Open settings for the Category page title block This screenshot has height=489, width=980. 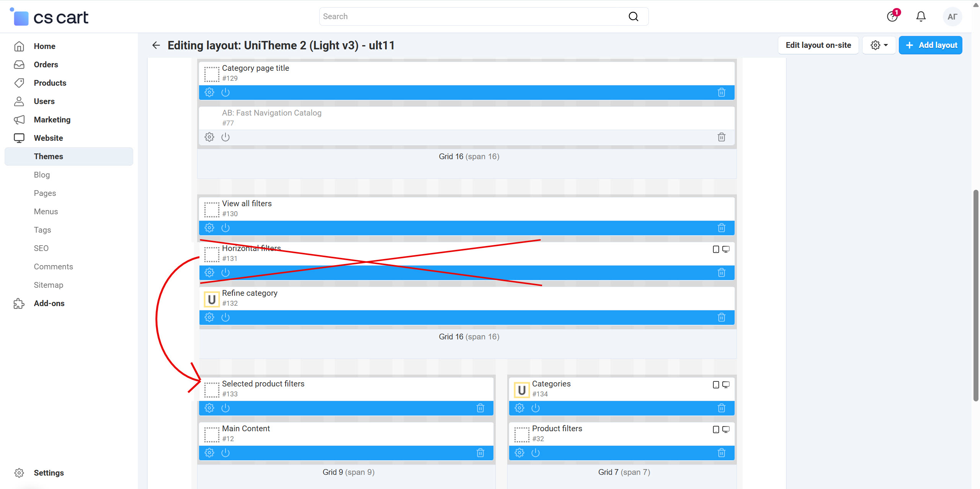pyautogui.click(x=209, y=92)
